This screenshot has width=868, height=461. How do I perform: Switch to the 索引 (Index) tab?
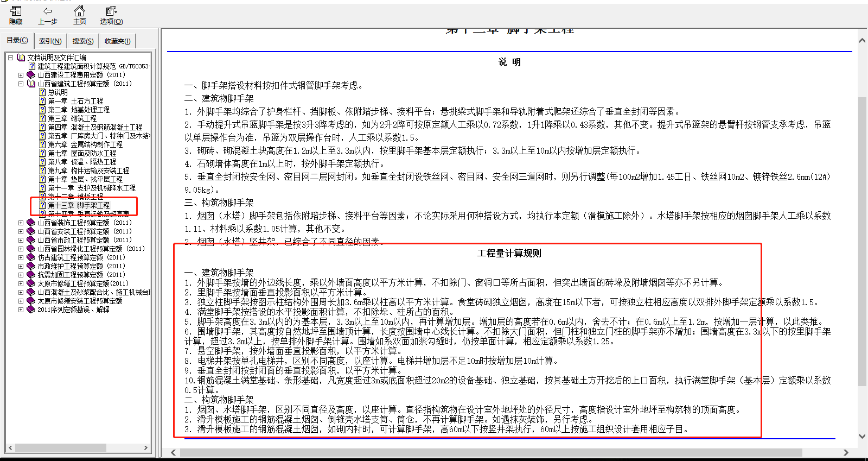50,41
